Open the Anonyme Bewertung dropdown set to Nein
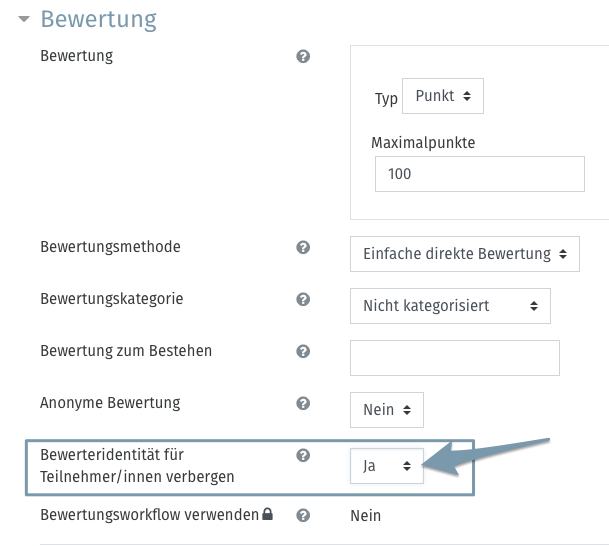The height and width of the screenshot is (546, 609). click(x=387, y=410)
